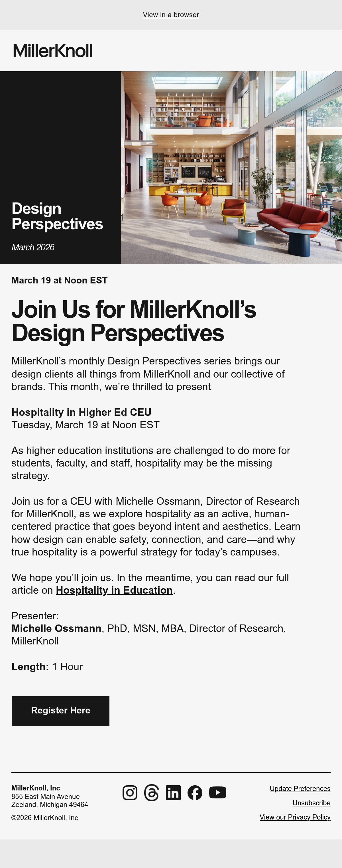Click the March 19 at Noon EST subheading
The width and height of the screenshot is (342, 868).
pyautogui.click(x=60, y=280)
